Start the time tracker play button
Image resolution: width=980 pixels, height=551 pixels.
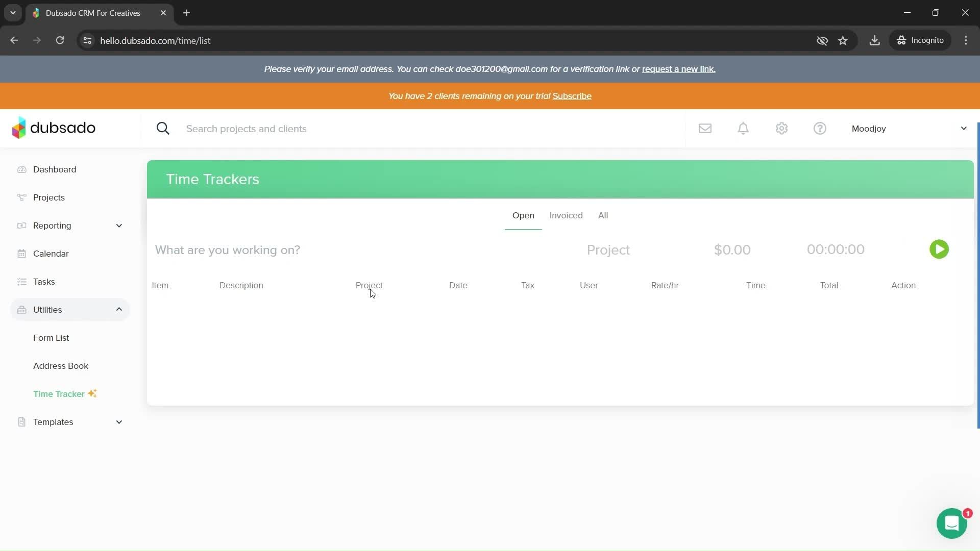tap(939, 249)
